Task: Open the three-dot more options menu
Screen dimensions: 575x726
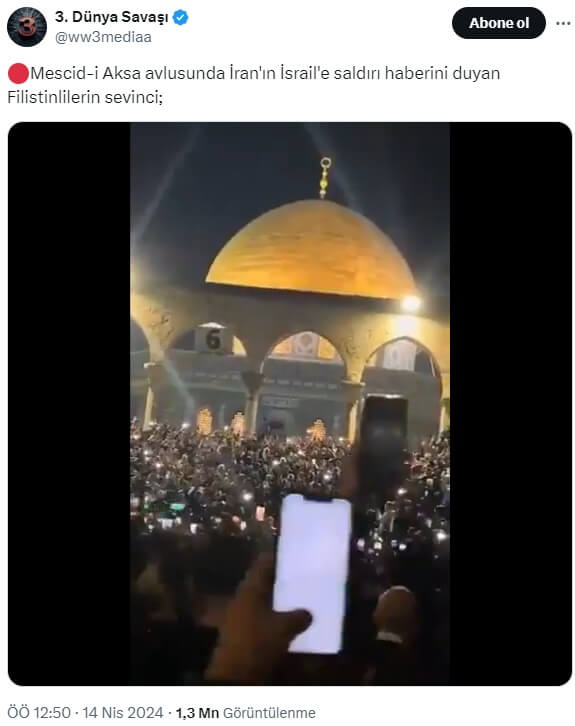Action: 562,23
